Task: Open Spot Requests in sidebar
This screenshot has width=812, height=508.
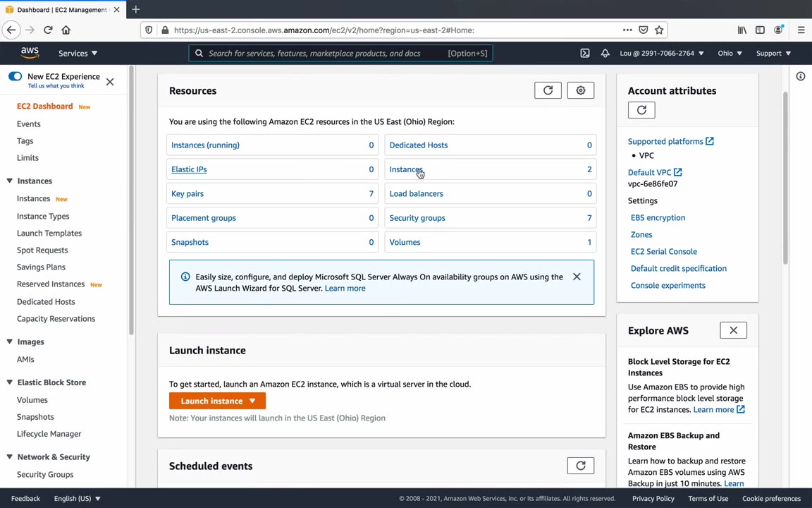Action: coord(42,250)
